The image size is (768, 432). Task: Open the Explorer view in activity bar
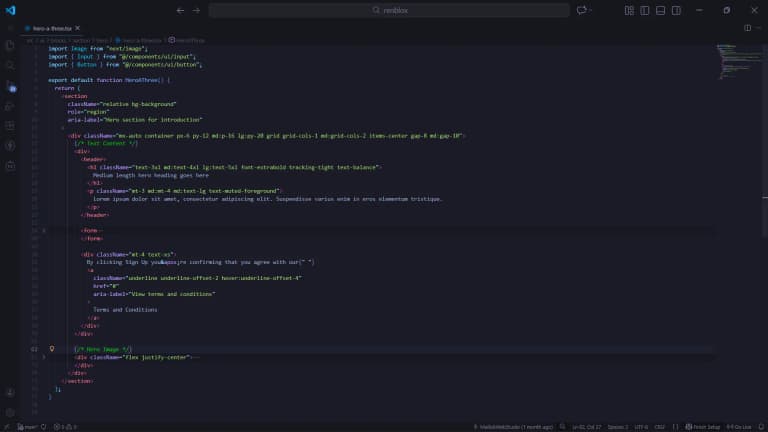click(x=10, y=45)
